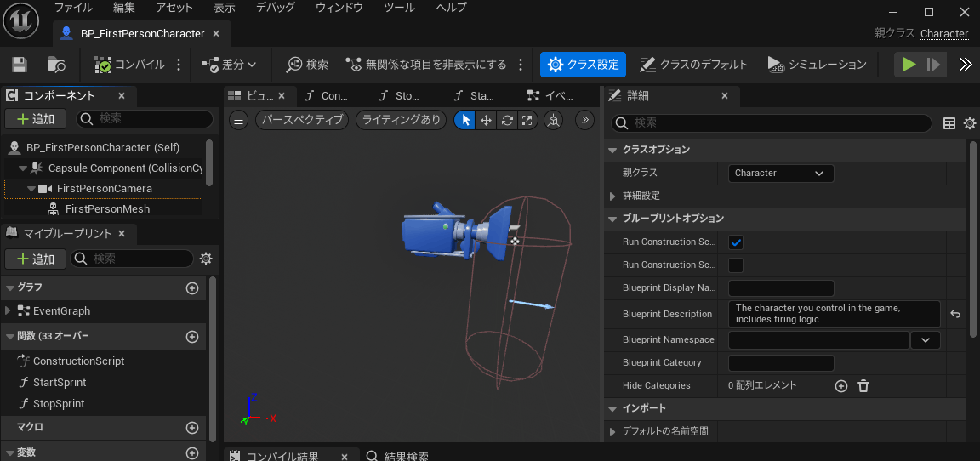Open the パースペクティブ view mode dropdown
The width and height of the screenshot is (980, 461).
pyautogui.click(x=302, y=120)
